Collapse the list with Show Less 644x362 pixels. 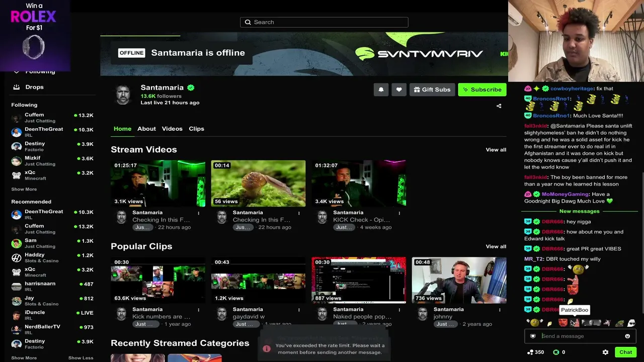pos(81,358)
